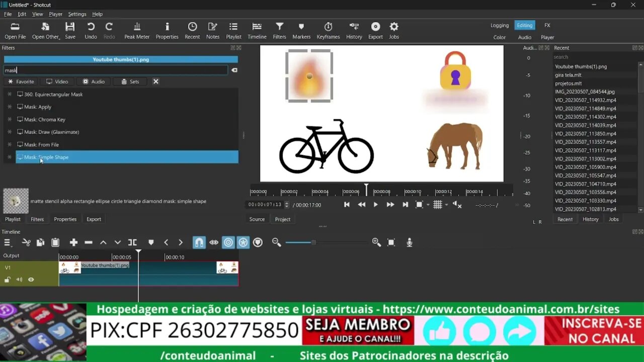Open the timeline hamburger menu

[7, 242]
